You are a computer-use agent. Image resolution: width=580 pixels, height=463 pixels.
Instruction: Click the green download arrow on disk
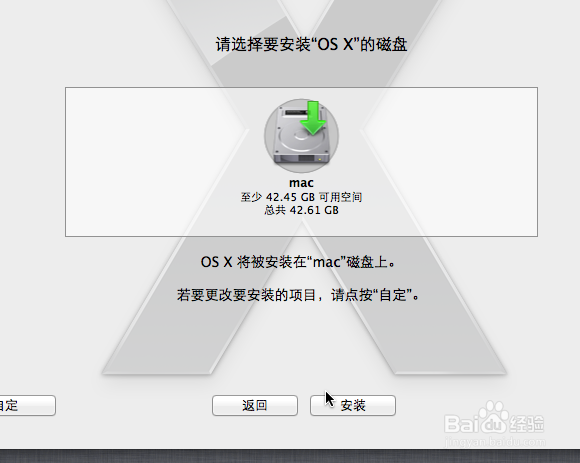313,118
